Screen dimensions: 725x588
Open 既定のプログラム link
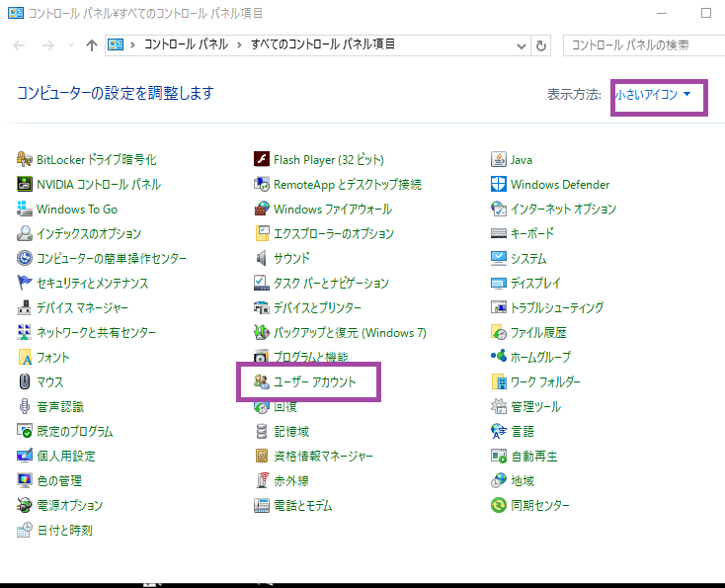(x=74, y=431)
